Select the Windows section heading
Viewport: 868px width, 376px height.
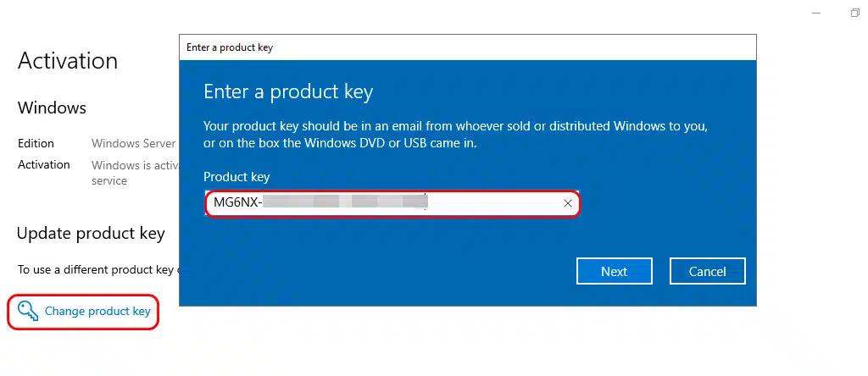(52, 108)
